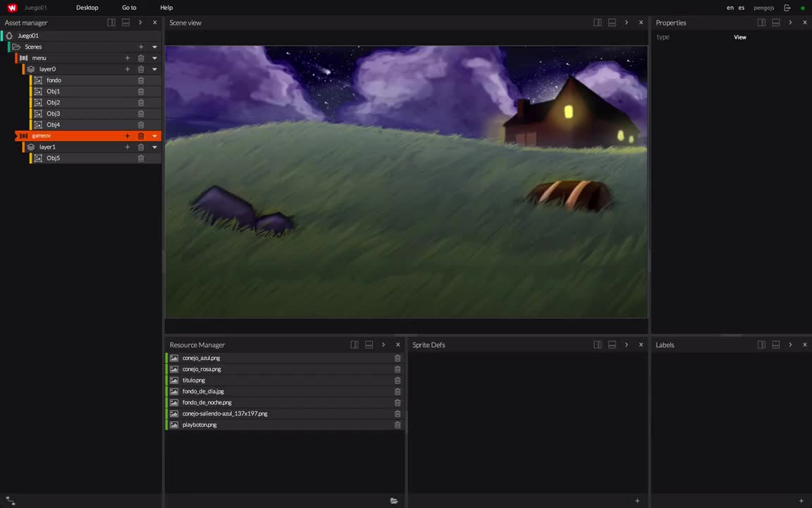
Task: Open the folder import icon in Resource Manager
Action: 393,500
